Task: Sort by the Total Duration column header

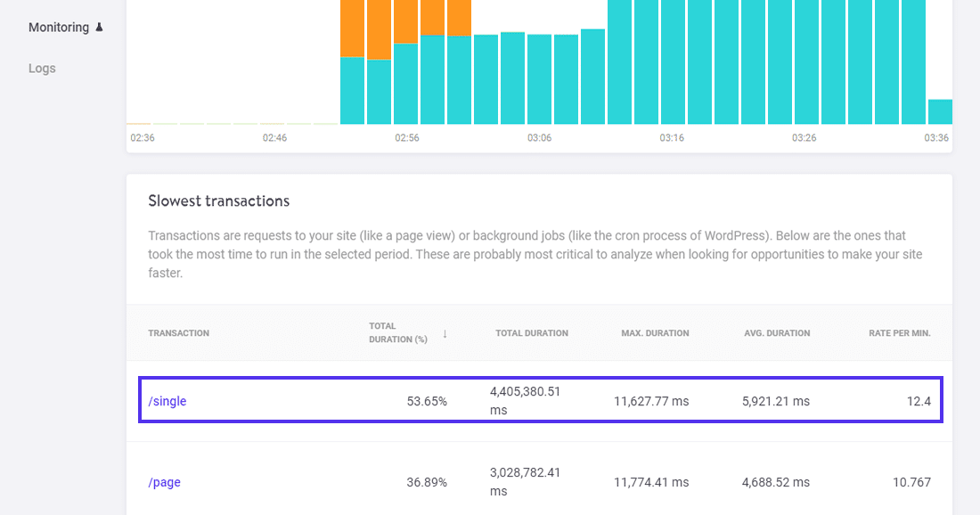Action: click(532, 333)
